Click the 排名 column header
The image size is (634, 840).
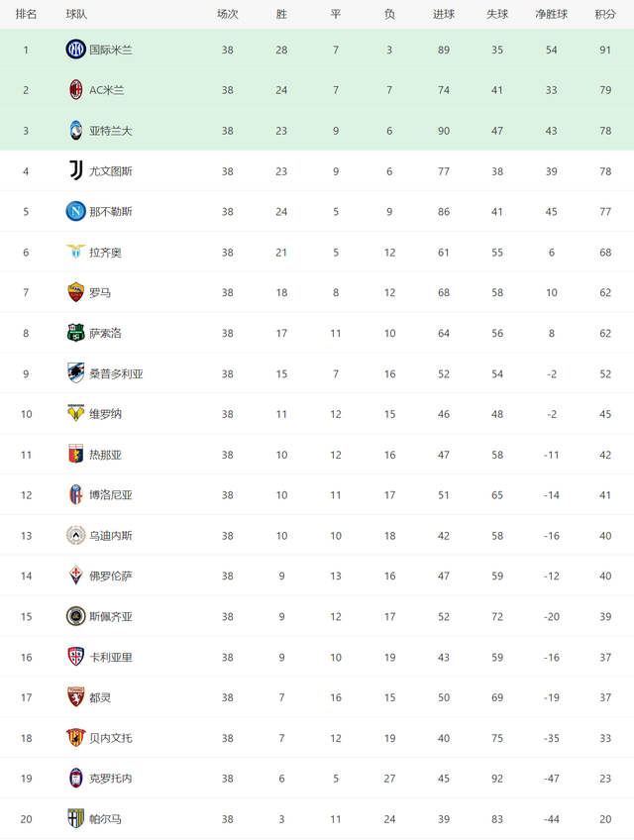tap(26, 15)
